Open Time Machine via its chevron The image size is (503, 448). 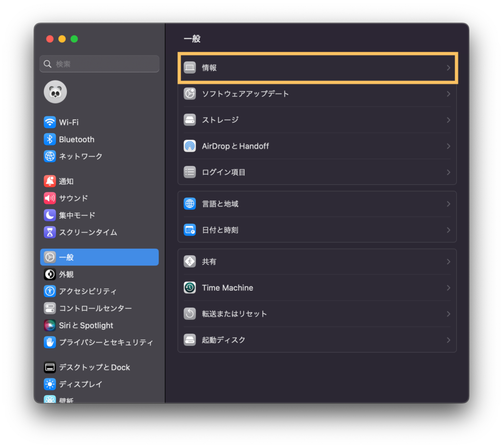[x=448, y=288]
